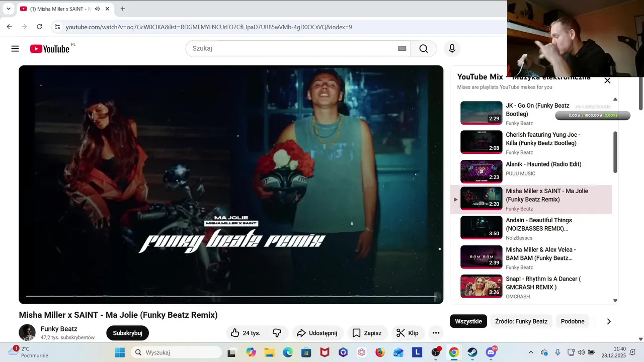Launch Firefox from the taskbar

[x=380, y=352]
